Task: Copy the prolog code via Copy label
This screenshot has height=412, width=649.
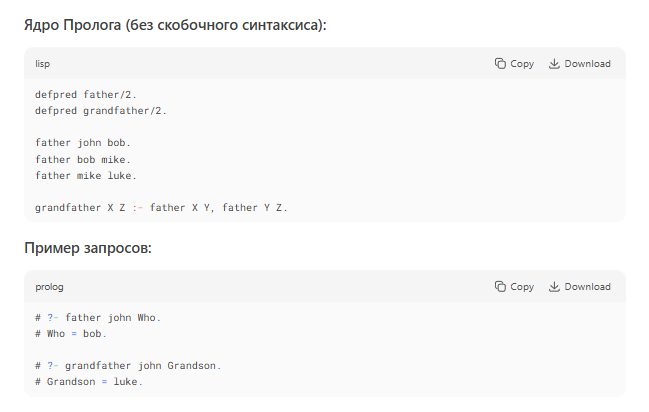Action: coord(522,287)
